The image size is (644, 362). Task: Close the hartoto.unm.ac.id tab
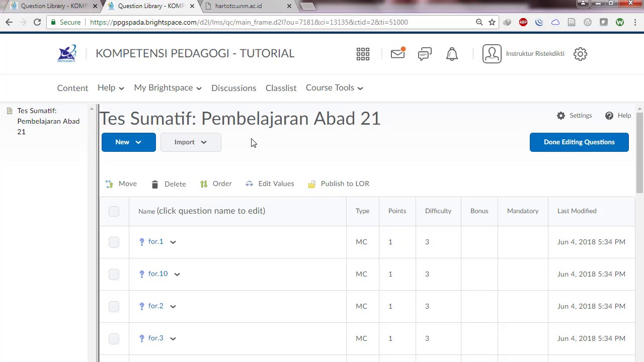[289, 6]
